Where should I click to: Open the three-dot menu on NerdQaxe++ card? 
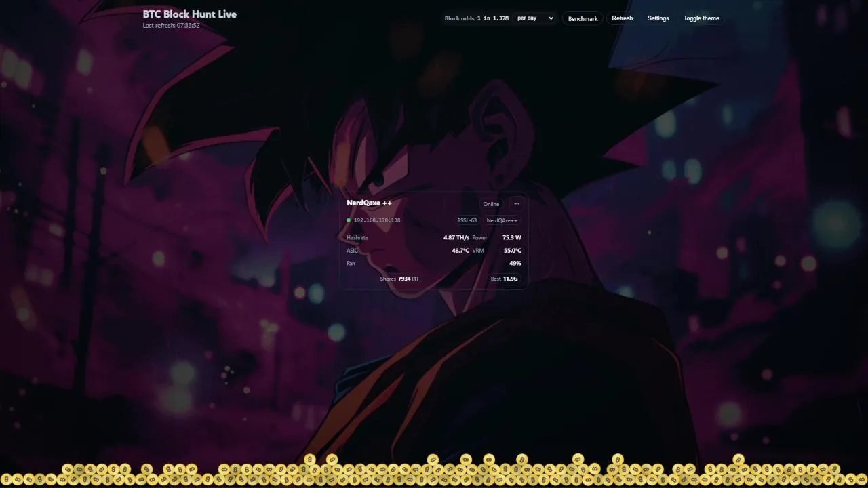pos(517,204)
